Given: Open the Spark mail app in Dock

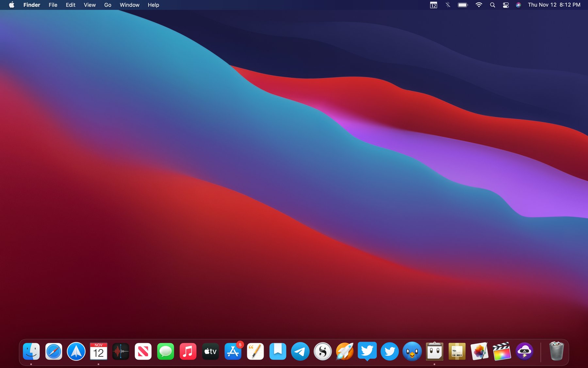Looking at the screenshot, I should coord(76,352).
